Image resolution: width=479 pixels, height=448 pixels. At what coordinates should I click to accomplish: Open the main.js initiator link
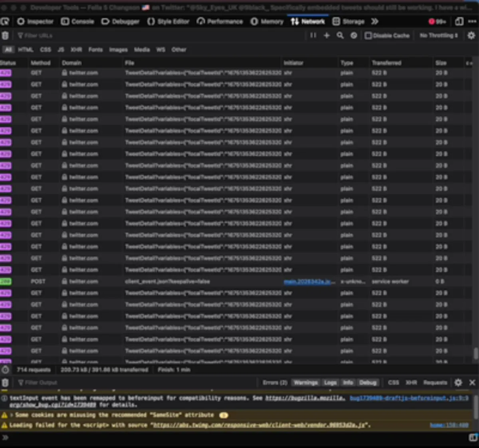[x=309, y=281]
